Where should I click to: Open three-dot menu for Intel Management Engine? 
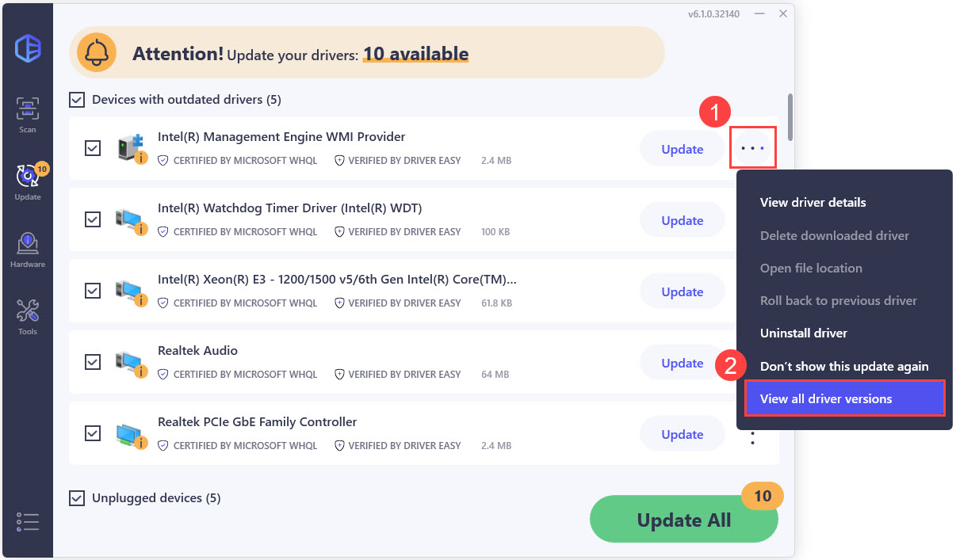(752, 147)
